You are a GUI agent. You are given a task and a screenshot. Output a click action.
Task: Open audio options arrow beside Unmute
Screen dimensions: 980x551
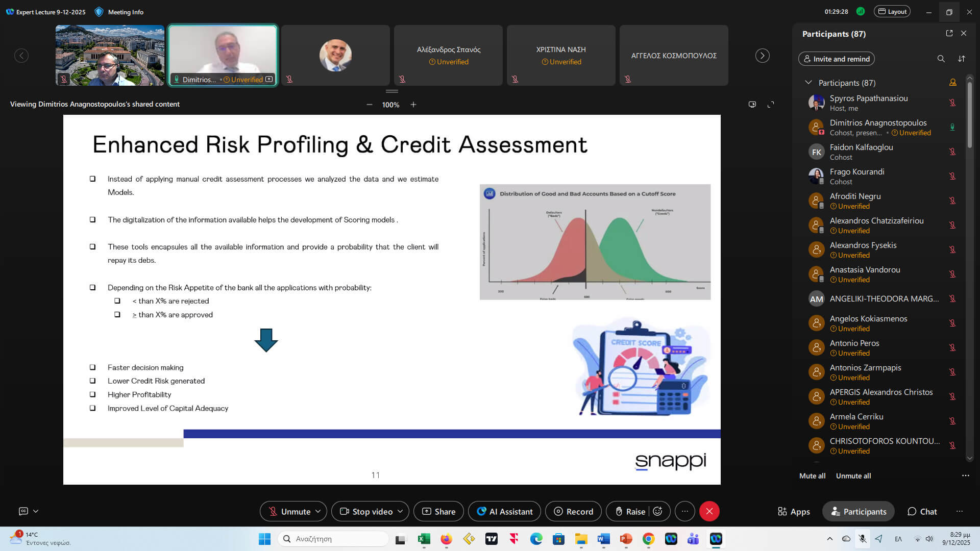coord(318,511)
